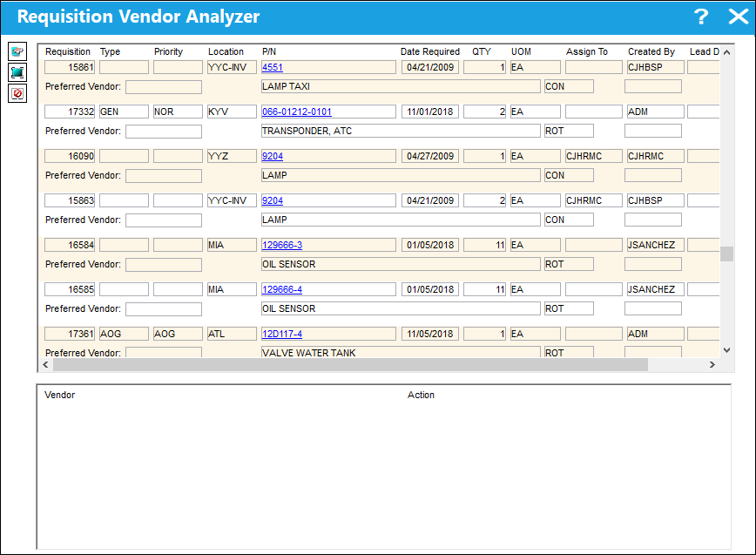Close the Requisition Vendor Analyzer window

(x=739, y=17)
